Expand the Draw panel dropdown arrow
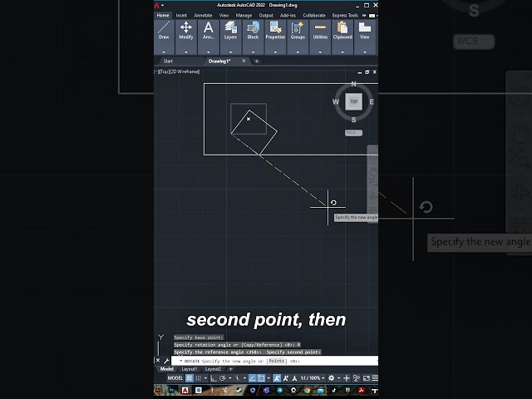This screenshot has width=532, height=399. (x=164, y=52)
